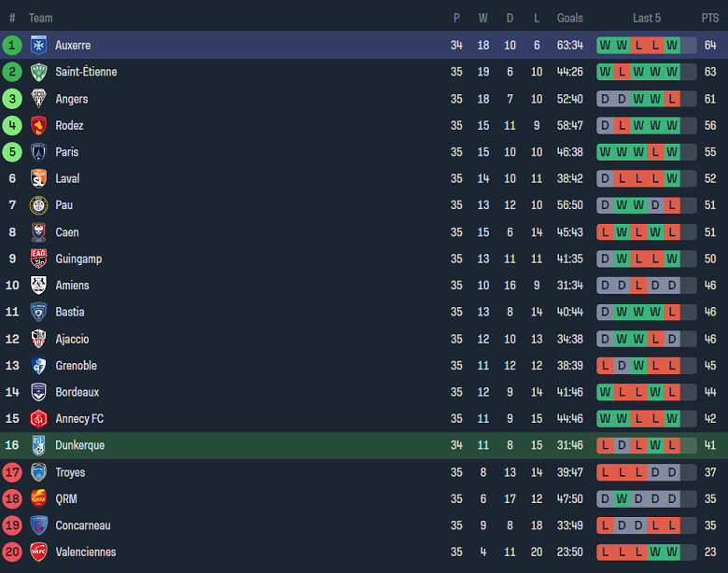The image size is (728, 573).
Task: Select the Troyes team name
Action: pyautogui.click(x=70, y=472)
